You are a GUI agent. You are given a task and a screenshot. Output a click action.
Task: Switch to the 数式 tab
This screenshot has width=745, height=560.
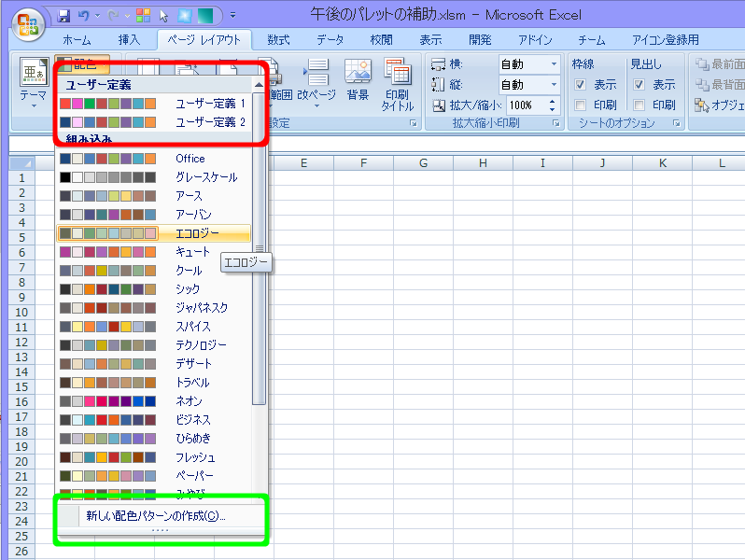[278, 40]
